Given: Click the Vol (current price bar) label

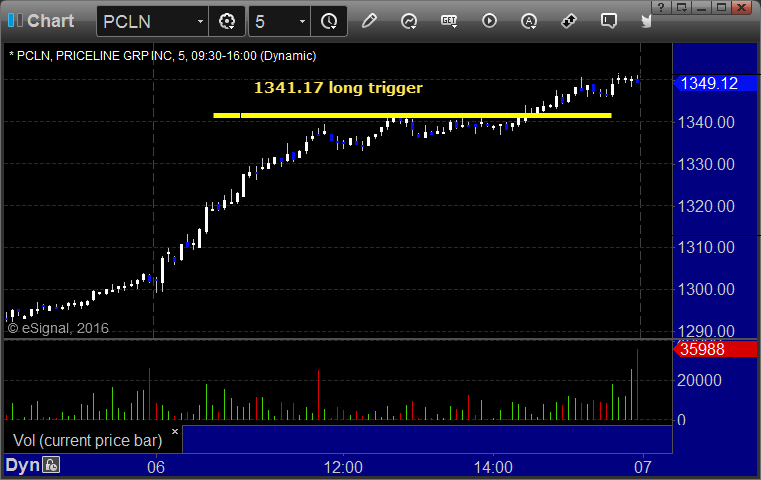Looking at the screenshot, I should click(x=87, y=440).
